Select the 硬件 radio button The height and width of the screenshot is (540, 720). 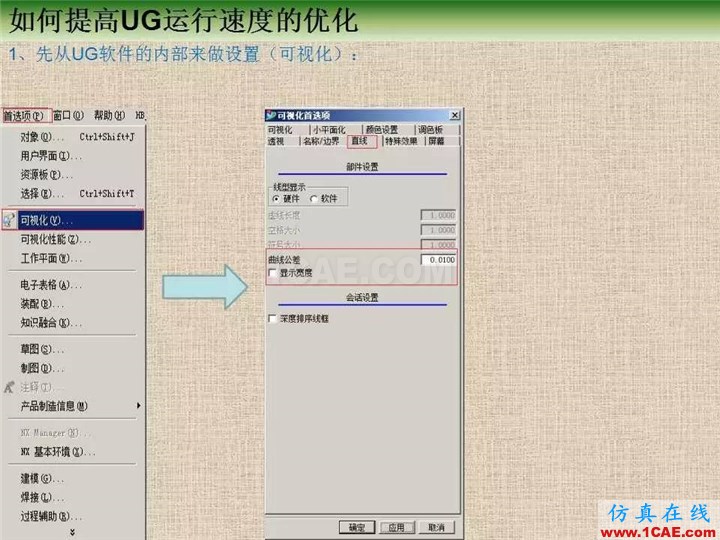pyautogui.click(x=276, y=199)
